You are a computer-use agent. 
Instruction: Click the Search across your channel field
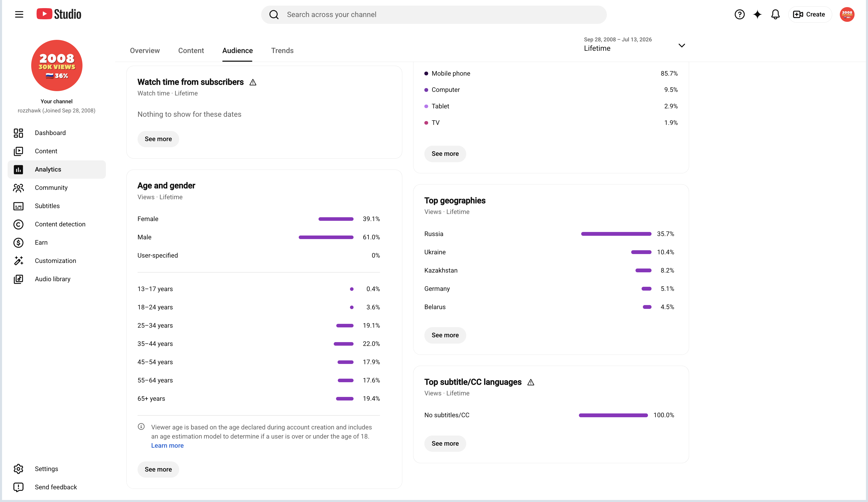434,14
